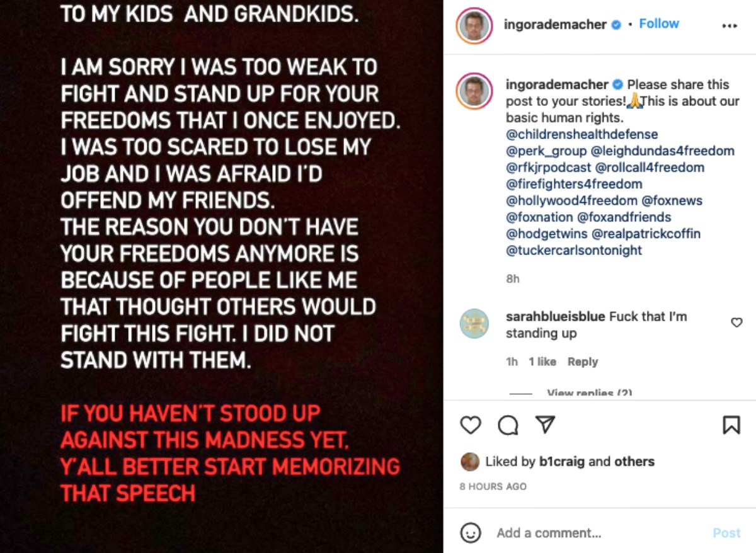Follow ingorademacher
Viewport: 756px width, 553px height.
pos(659,24)
